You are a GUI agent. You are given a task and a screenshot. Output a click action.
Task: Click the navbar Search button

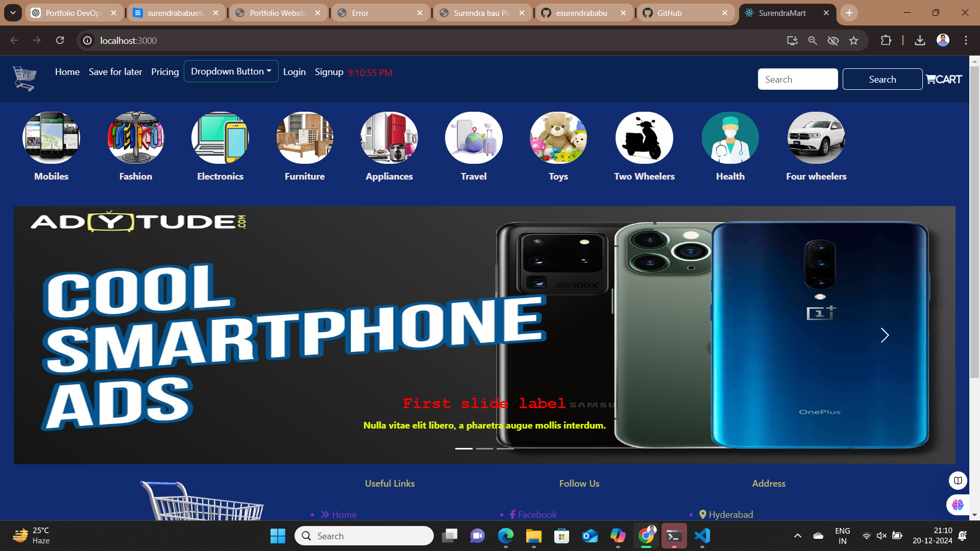(x=882, y=79)
